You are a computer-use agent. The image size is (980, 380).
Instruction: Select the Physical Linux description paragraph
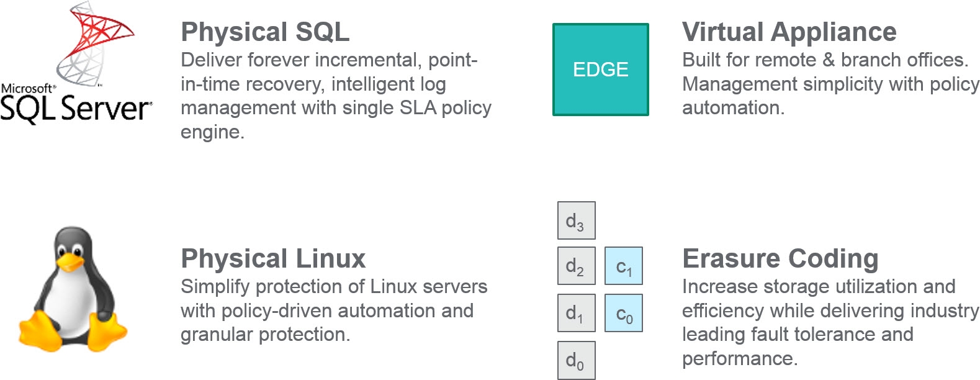[334, 310]
